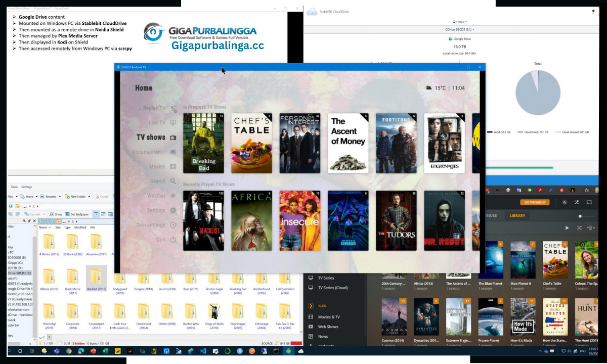Open Plex activity pulse icon
Viewport: 607px width, 364px height.
click(x=565, y=202)
